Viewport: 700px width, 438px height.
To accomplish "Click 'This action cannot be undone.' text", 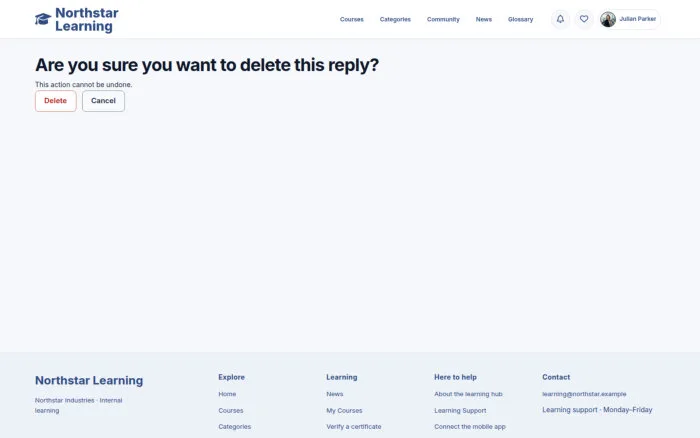I will coord(83,84).
